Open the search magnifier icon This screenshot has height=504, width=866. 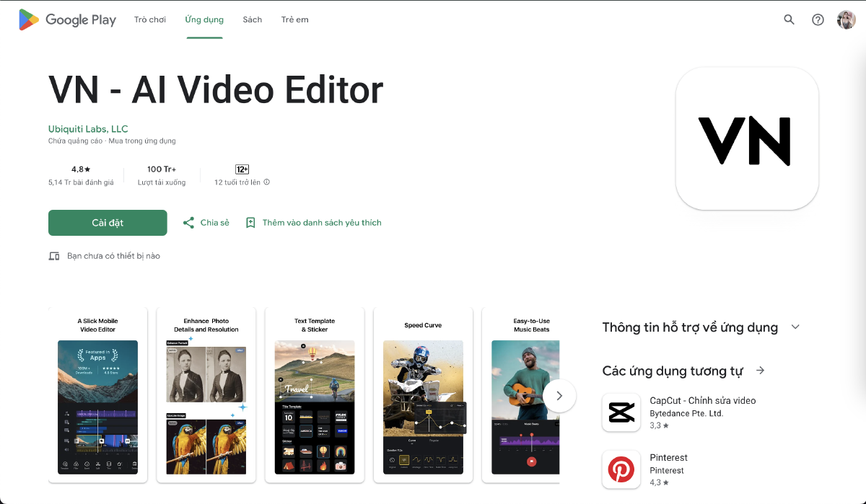pyautogui.click(x=789, y=19)
